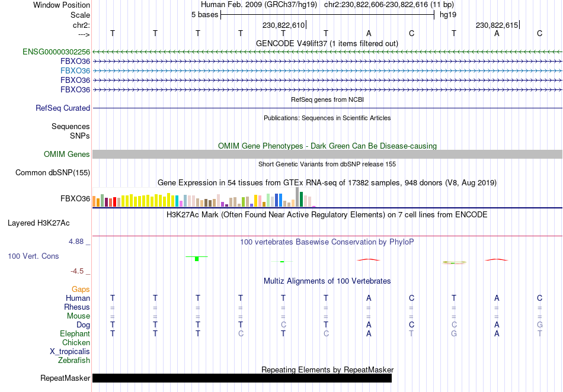Click the Mouse species label
Viewport: 563px width, 392px height.
[x=78, y=316]
